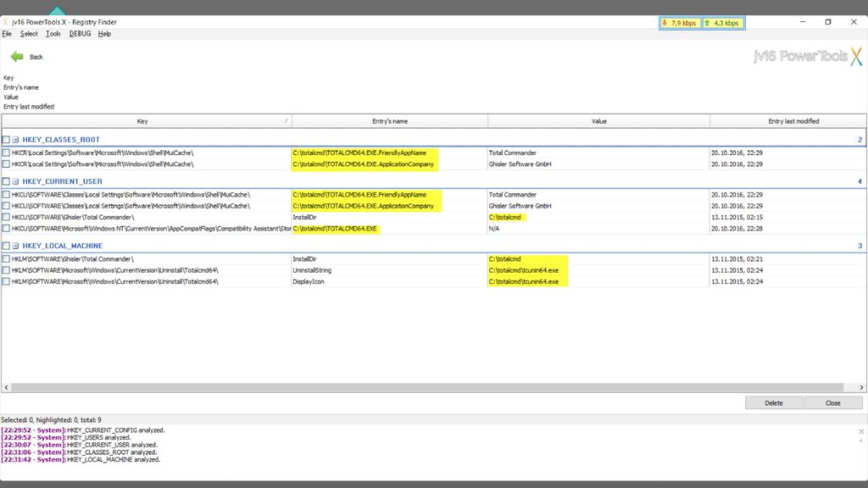The image size is (868, 488).
Task: Click the upload speed indicator 4,3 kbps
Action: [723, 23]
